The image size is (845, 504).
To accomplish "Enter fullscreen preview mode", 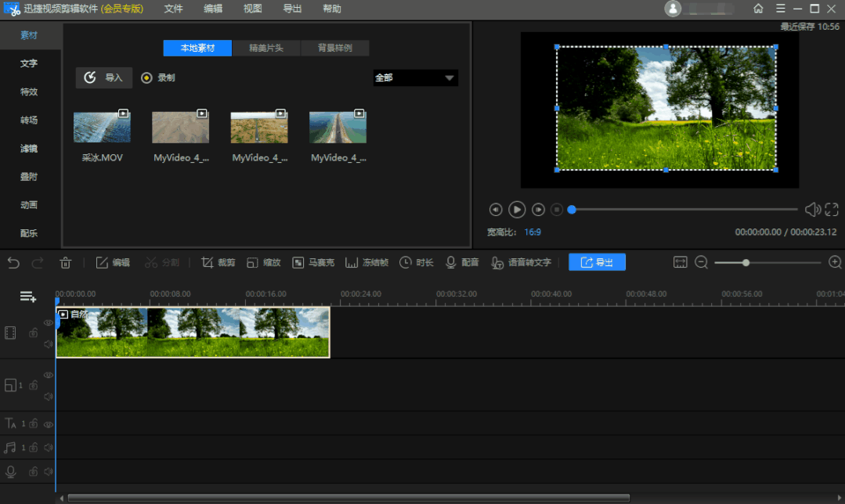I will pyautogui.click(x=832, y=210).
